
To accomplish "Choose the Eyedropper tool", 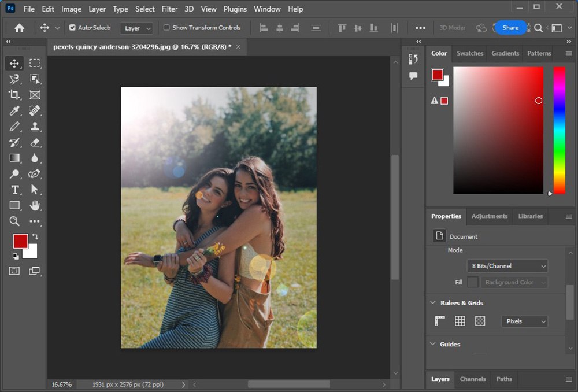I will [14, 110].
